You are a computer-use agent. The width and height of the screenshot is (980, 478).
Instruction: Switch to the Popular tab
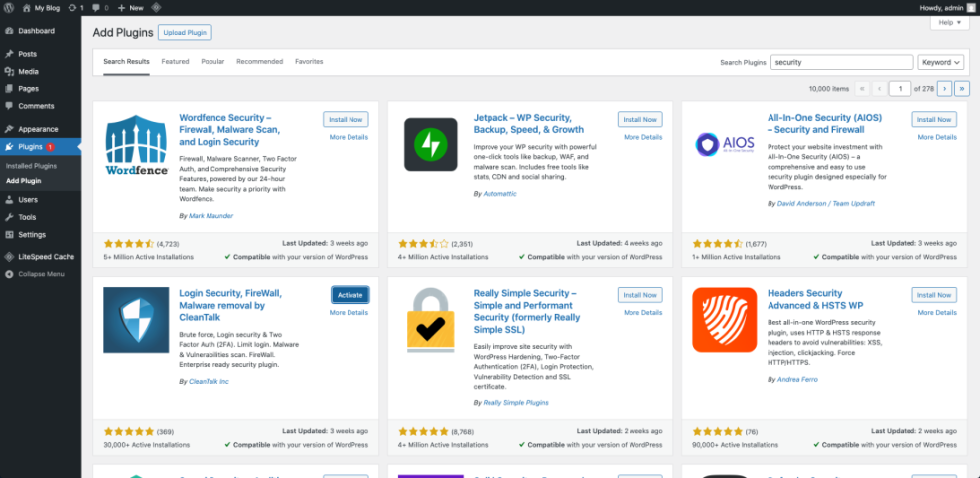coord(212,62)
